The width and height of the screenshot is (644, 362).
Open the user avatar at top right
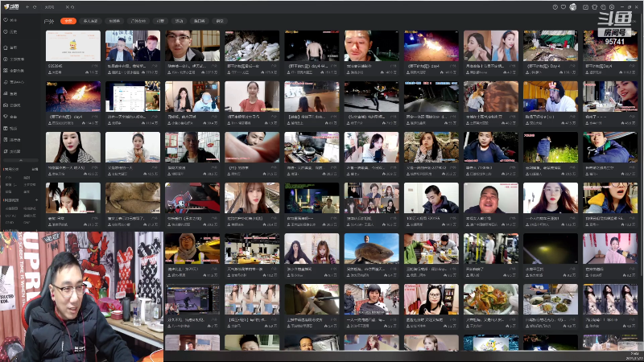click(573, 7)
